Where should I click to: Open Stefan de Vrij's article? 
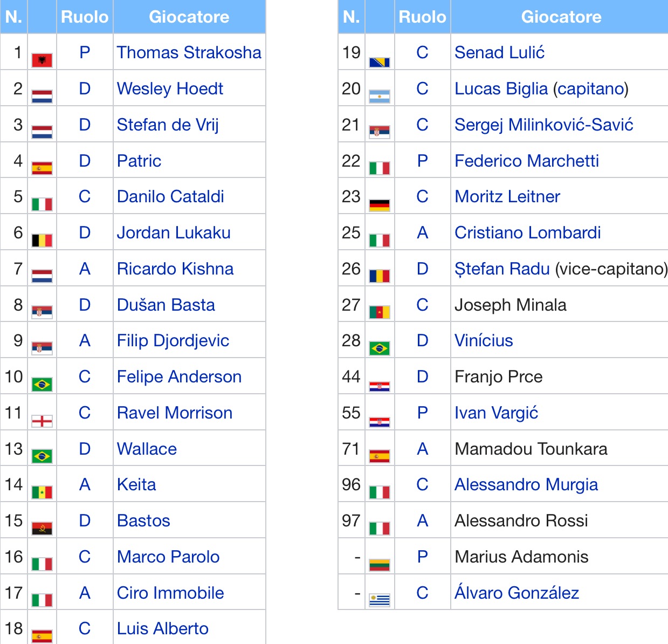168,125
